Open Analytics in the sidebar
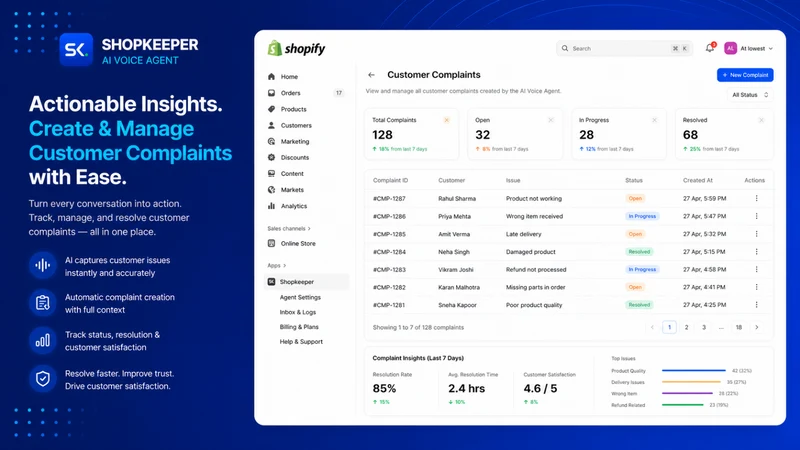The image size is (800, 450). point(294,206)
